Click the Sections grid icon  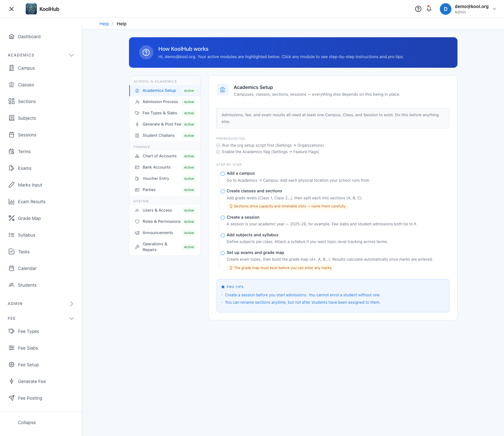[x=12, y=101]
